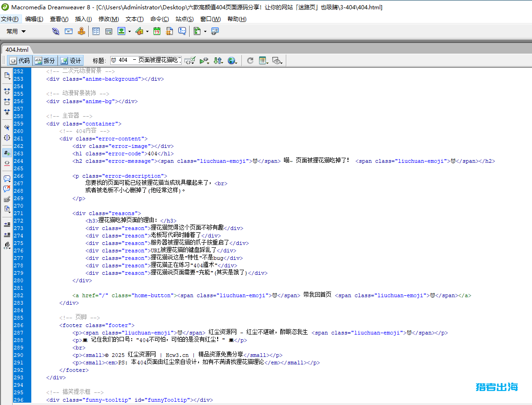Click the Apply Comment icon

(x=7, y=178)
